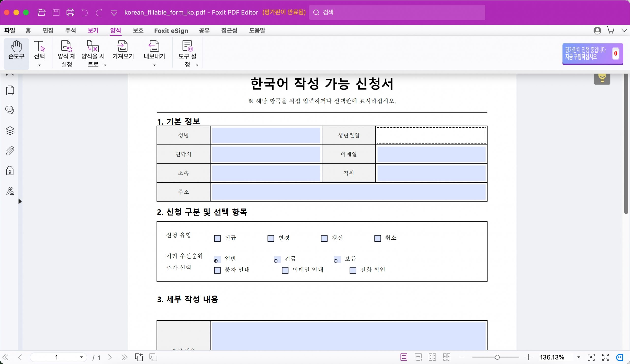This screenshot has height=364, width=630.
Task: Switch to facing pages view icon
Action: coord(432,357)
